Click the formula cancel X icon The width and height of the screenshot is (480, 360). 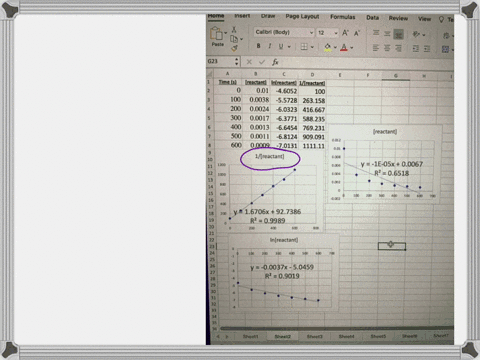pos(249,62)
